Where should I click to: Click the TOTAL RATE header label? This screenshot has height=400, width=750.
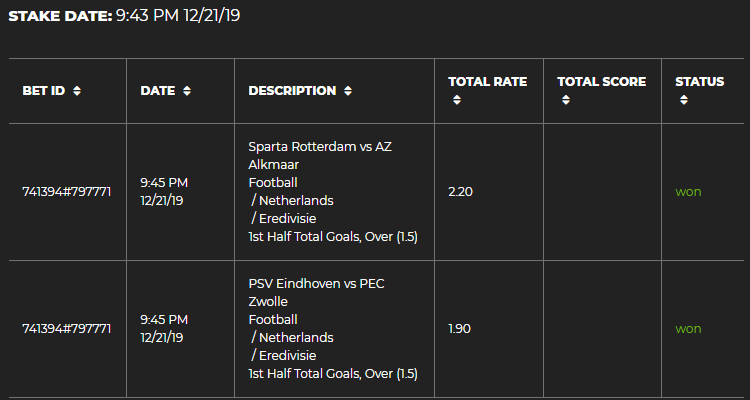487,82
